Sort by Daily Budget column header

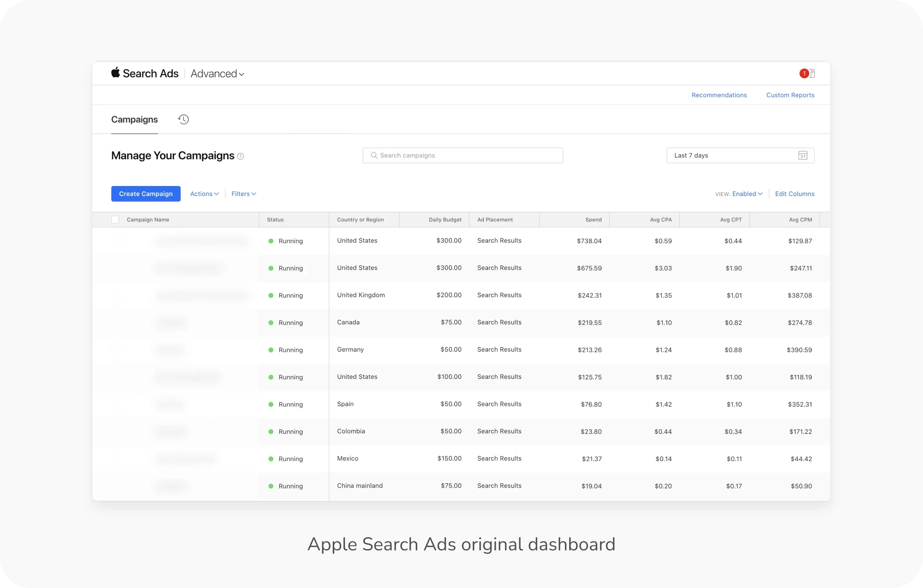tap(445, 219)
